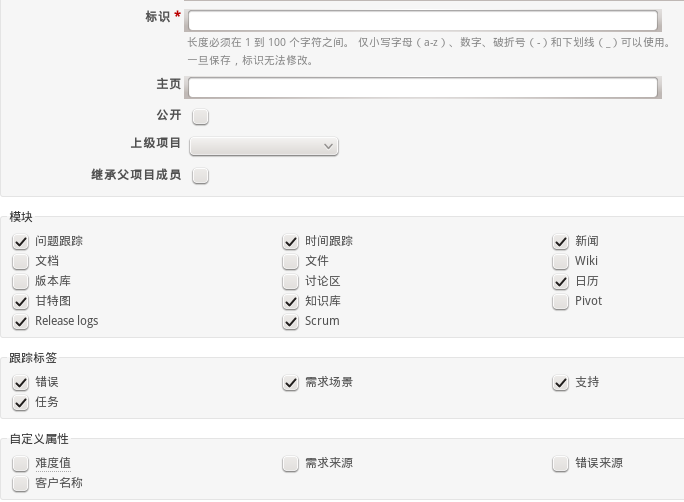Enable the Wiki module checkbox
The width and height of the screenshot is (684, 502).
click(561, 261)
